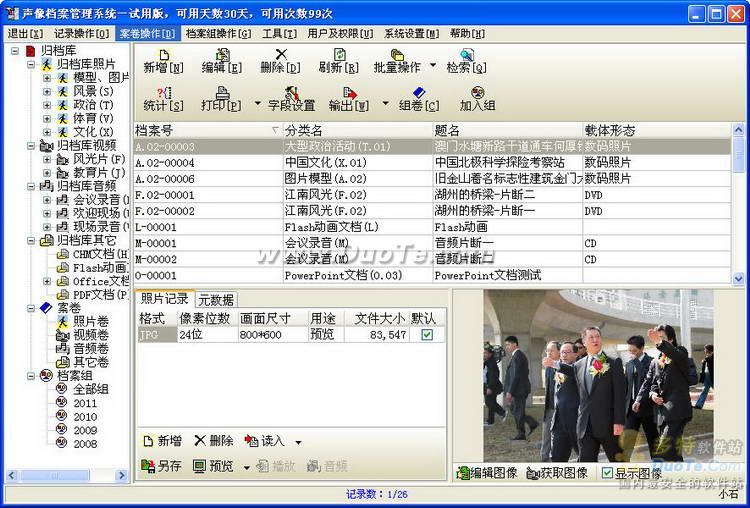The width and height of the screenshot is (750, 508).
Task: Select the O-00001 record row
Action: click(x=432, y=276)
